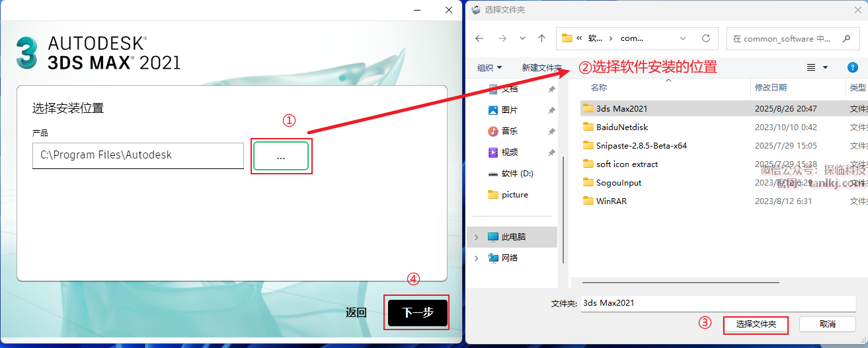Screen dimensions: 868x348
Task: Expand the 网络 tree node
Action: (476, 258)
